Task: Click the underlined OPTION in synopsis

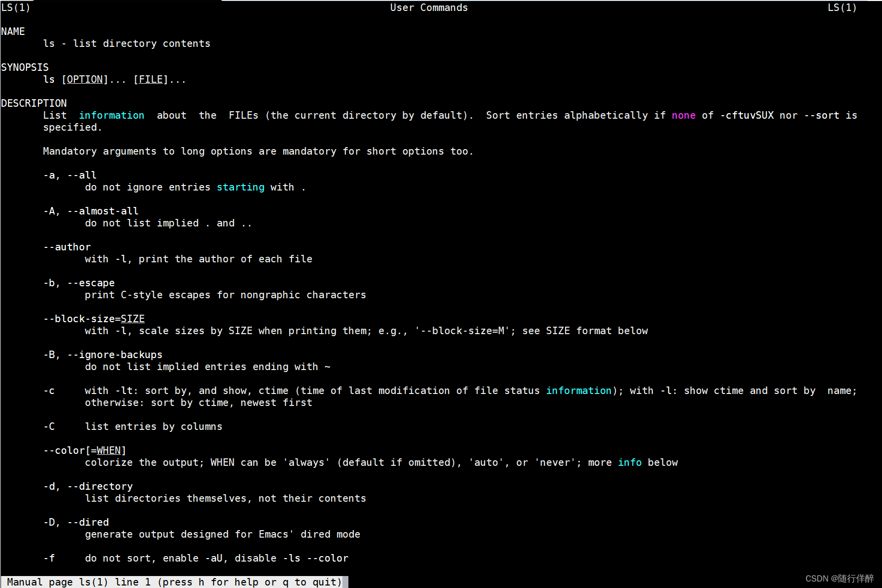Action: (85, 79)
